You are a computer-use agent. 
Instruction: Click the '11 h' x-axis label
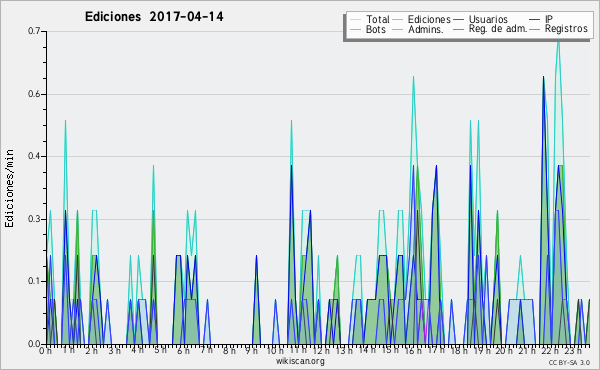pos(298,350)
